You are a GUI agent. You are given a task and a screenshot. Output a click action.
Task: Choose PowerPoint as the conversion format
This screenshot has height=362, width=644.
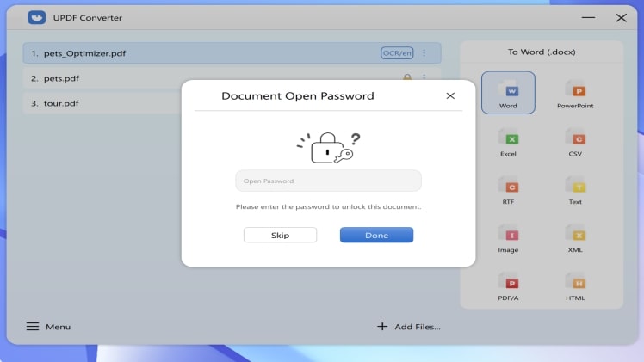(x=575, y=91)
